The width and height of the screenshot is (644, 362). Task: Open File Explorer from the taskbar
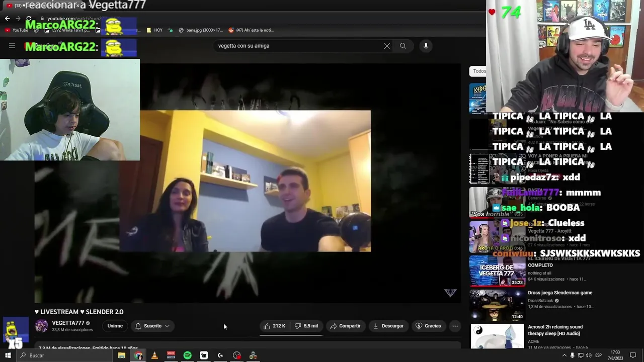click(x=122, y=355)
